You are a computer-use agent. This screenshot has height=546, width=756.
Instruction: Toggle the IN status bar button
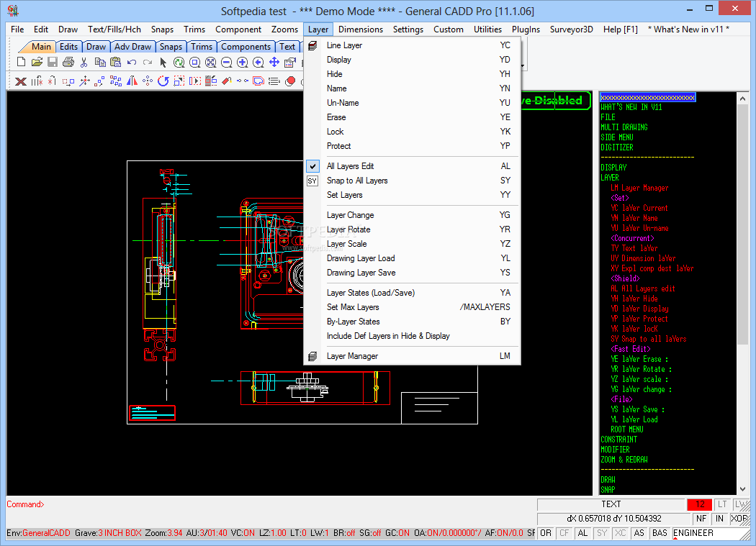tap(719, 519)
